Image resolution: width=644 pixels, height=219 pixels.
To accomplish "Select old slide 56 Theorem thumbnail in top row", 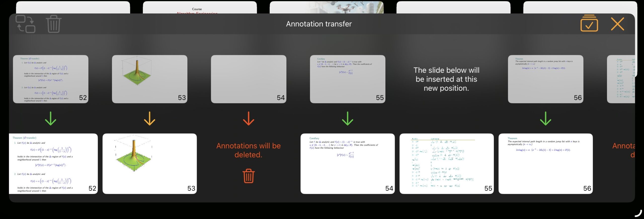I will click(545, 79).
